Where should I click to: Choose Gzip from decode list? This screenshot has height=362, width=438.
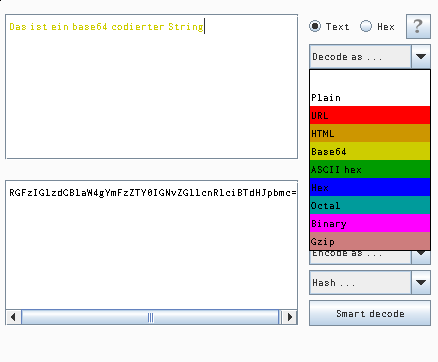coord(370,241)
